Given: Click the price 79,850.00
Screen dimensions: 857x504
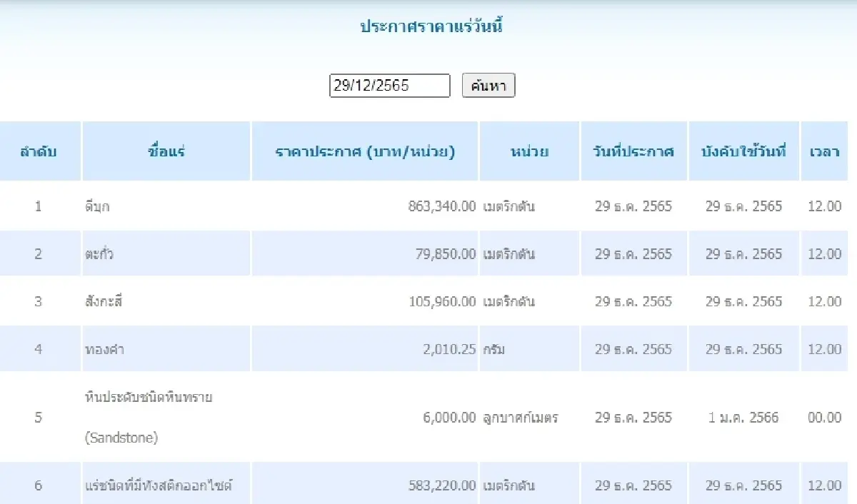Looking at the screenshot, I should click(446, 254).
